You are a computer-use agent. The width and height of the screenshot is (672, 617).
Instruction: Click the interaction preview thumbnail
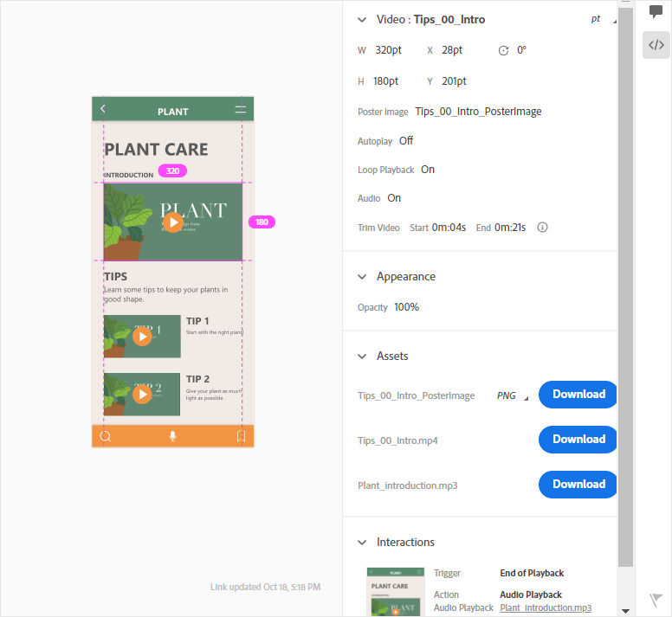pos(396,592)
